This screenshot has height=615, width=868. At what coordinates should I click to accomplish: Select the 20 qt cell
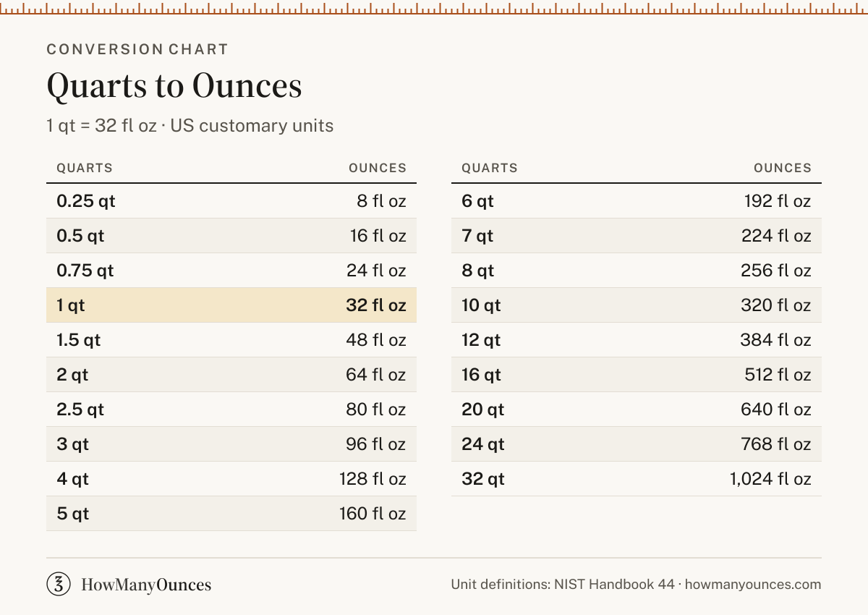tap(482, 410)
